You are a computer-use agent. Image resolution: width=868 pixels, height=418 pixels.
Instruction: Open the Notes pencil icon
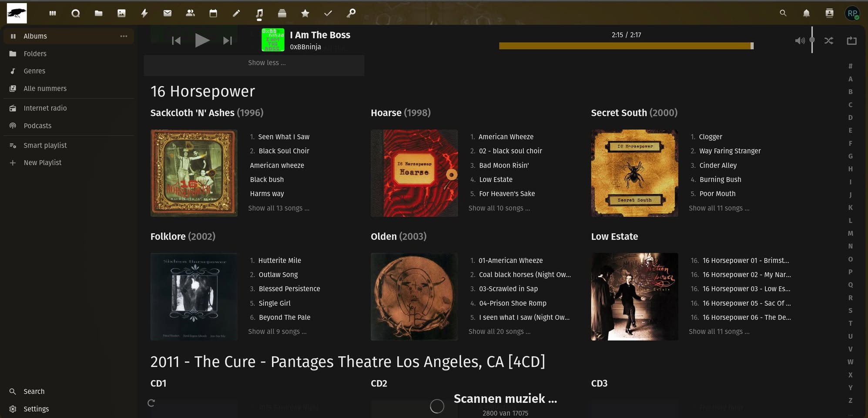236,13
